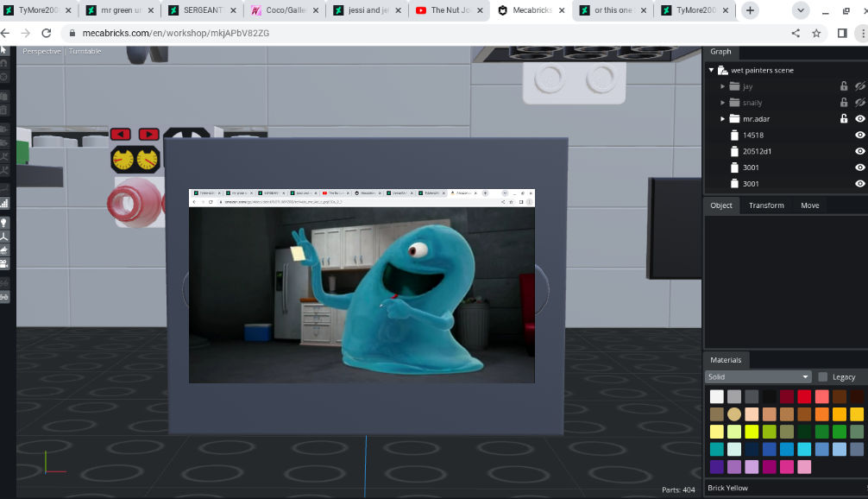Show the hidden snaily folder

click(x=859, y=103)
